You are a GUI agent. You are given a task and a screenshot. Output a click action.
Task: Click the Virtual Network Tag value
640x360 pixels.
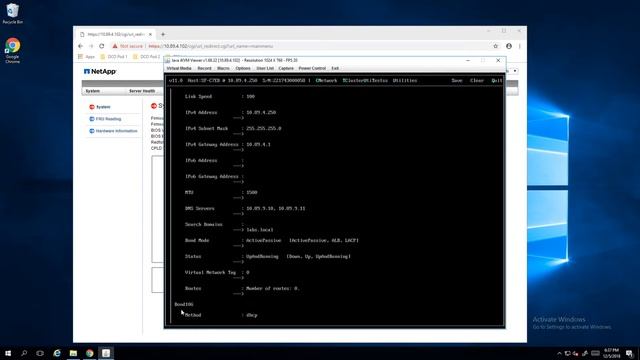coord(248,272)
